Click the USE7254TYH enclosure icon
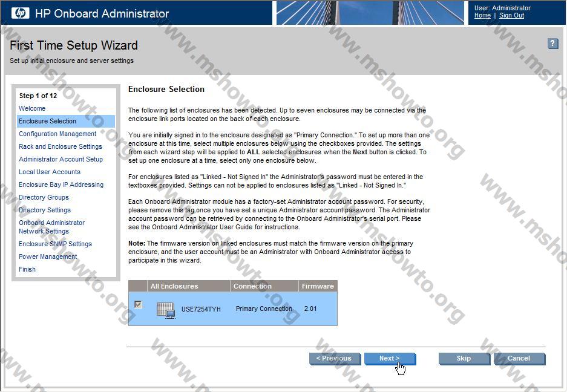This screenshot has height=392, width=567. click(x=166, y=310)
